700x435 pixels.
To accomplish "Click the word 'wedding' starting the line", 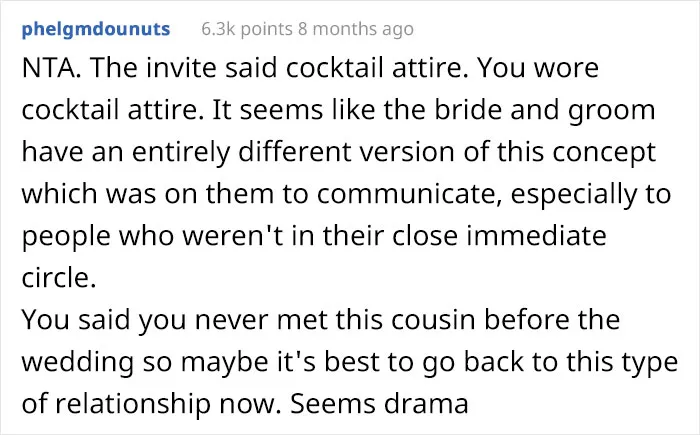I will 78,362.
